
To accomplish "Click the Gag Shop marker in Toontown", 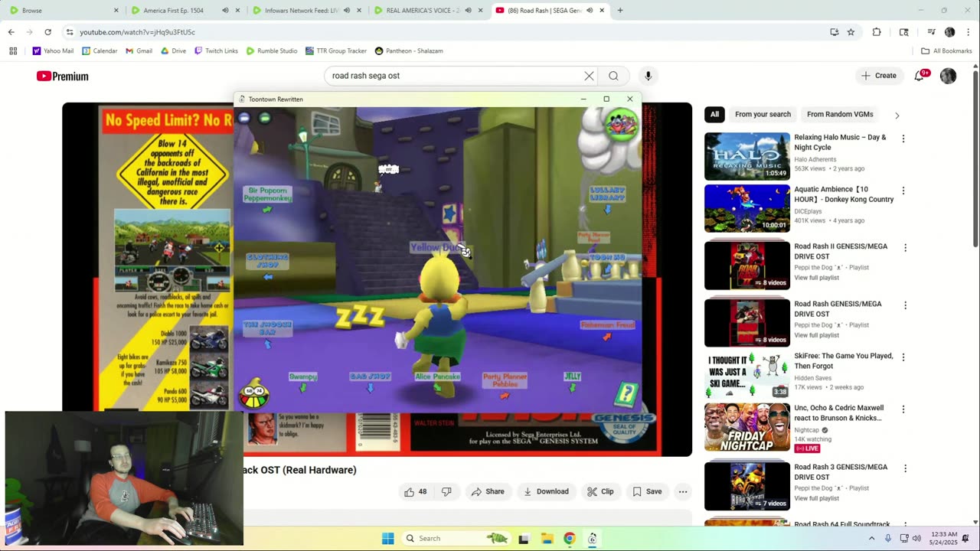I will point(370,377).
